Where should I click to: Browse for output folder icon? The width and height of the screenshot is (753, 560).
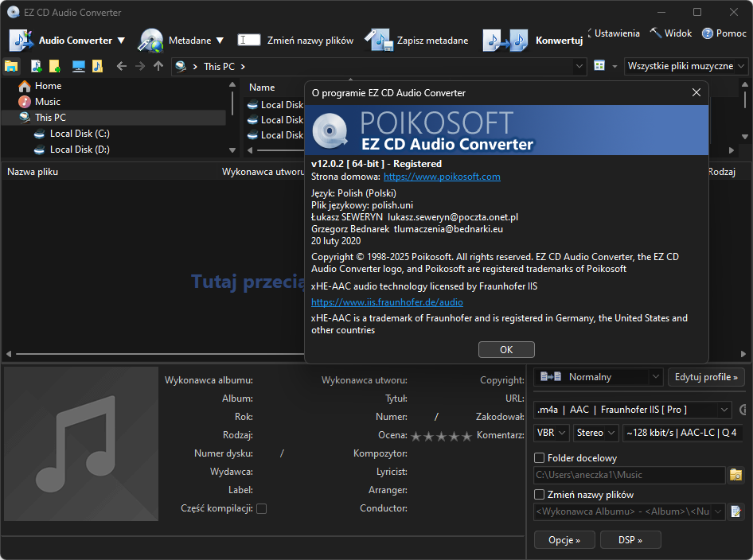point(735,475)
